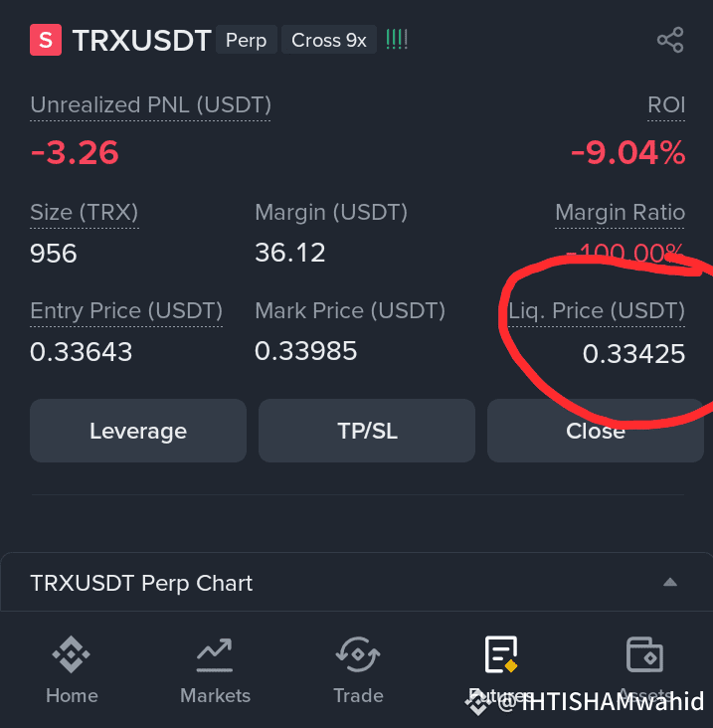Image resolution: width=713 pixels, height=728 pixels.
Task: Tap the green signal bars indicator
Action: coord(397,40)
